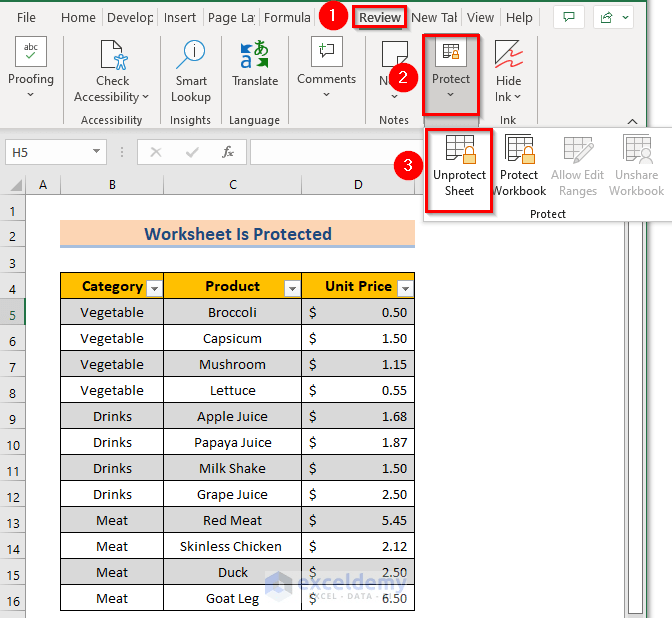Toggle Hide Ink
The image size is (672, 618).
coord(508,72)
